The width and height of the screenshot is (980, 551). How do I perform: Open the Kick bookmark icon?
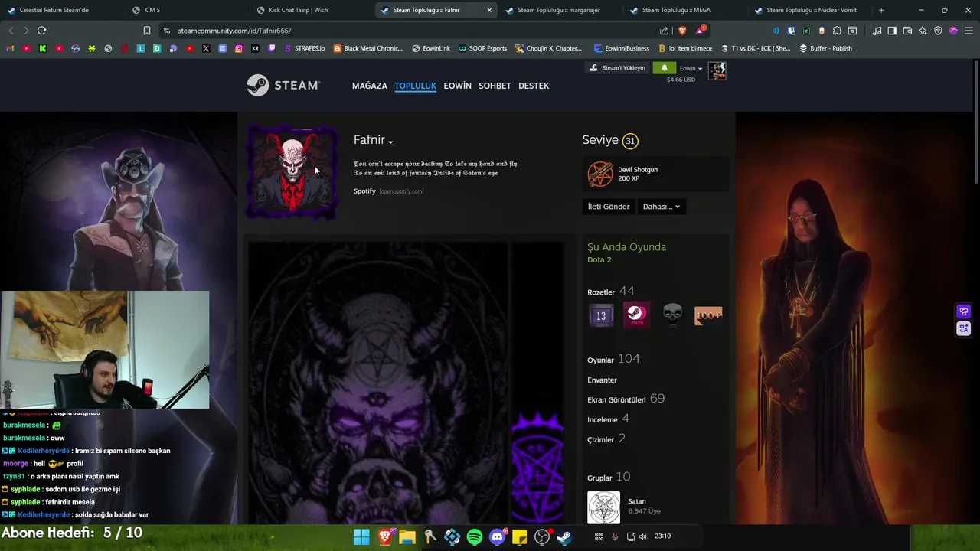pyautogui.click(x=43, y=48)
